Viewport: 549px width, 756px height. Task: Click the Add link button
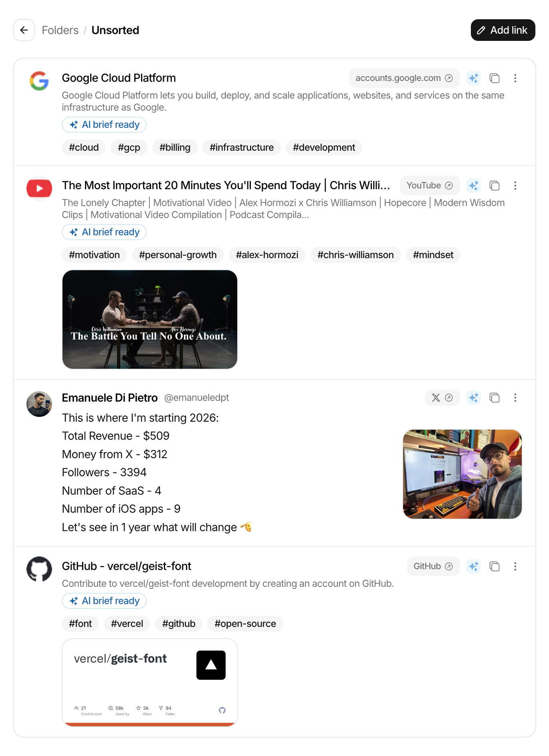point(503,30)
